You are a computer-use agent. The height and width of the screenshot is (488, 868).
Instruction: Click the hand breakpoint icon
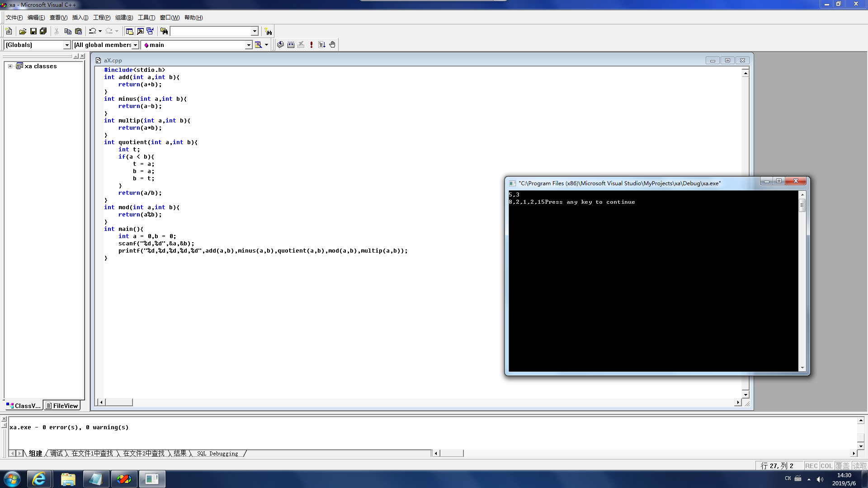(x=332, y=45)
